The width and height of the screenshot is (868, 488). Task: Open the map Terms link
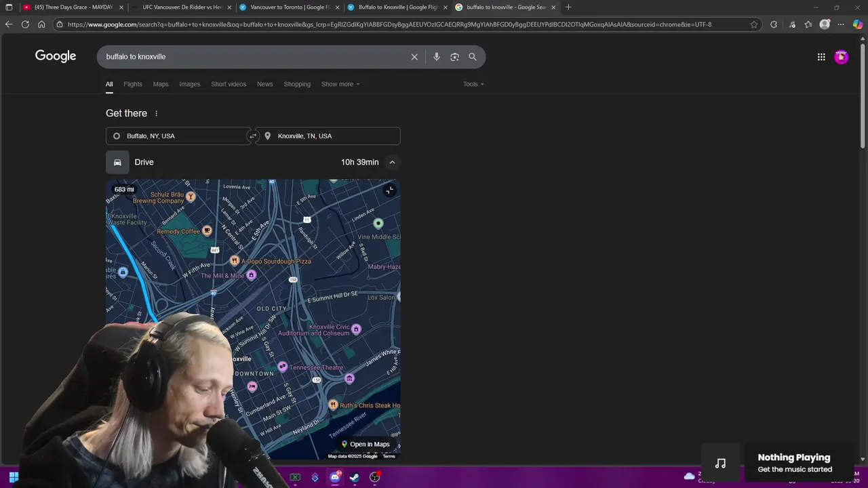click(x=389, y=456)
